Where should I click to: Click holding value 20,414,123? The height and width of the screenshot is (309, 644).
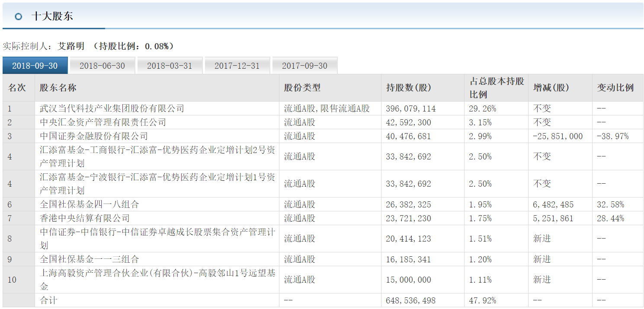[409, 239]
